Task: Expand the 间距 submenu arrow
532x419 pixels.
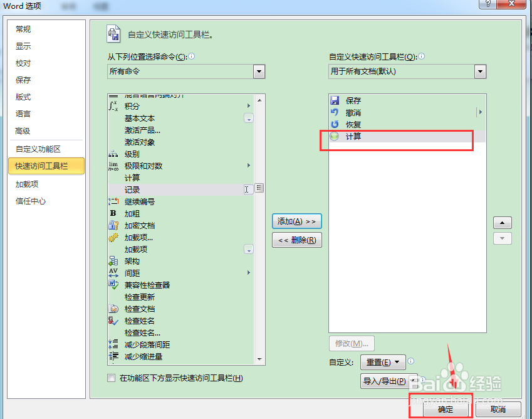Action: [x=249, y=273]
